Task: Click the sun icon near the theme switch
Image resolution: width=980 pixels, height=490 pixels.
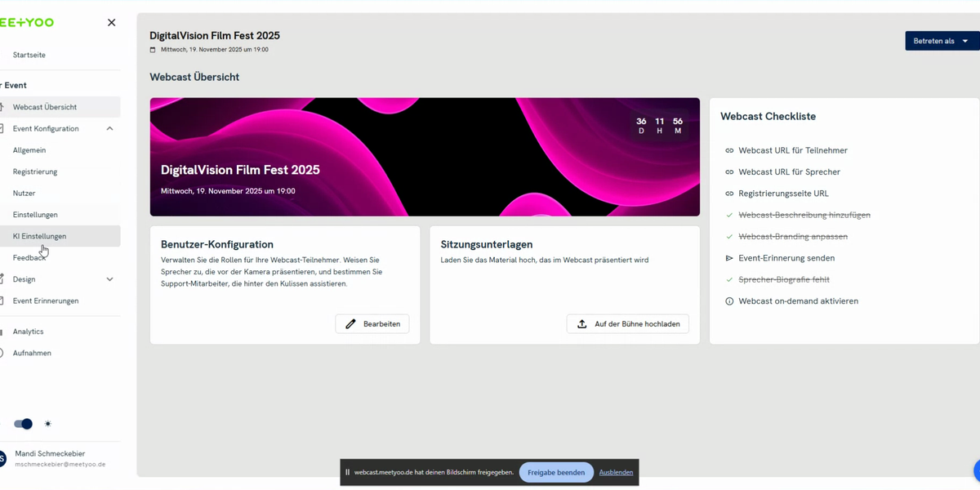Action: [47, 424]
